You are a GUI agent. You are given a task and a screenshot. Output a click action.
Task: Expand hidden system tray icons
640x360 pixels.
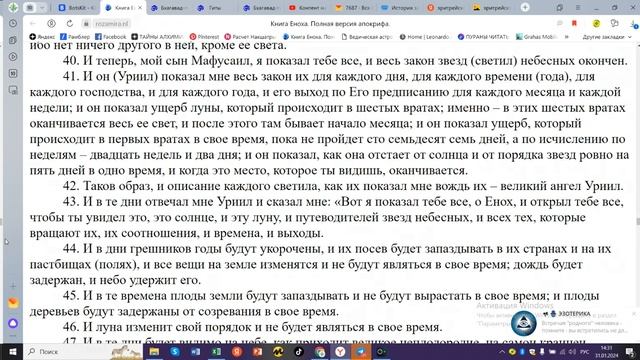tap(502, 351)
